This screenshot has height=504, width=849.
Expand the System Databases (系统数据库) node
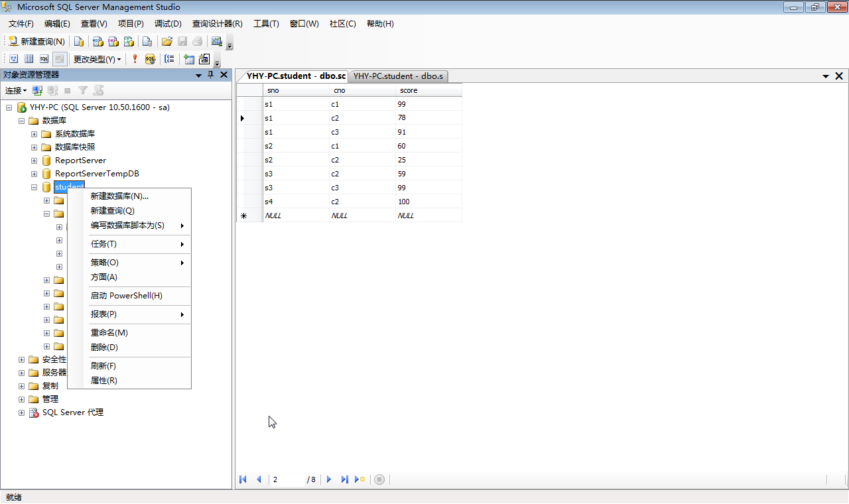(x=34, y=134)
